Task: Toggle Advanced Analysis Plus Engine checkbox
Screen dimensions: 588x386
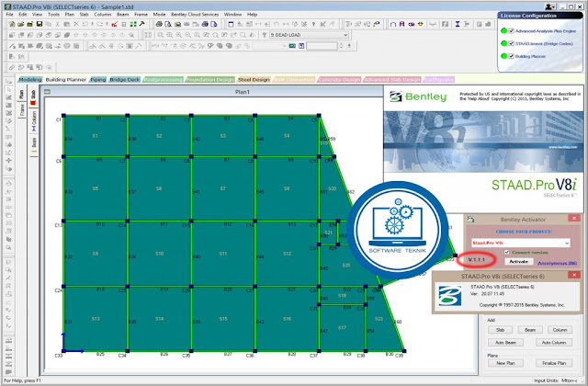Action: (511, 30)
